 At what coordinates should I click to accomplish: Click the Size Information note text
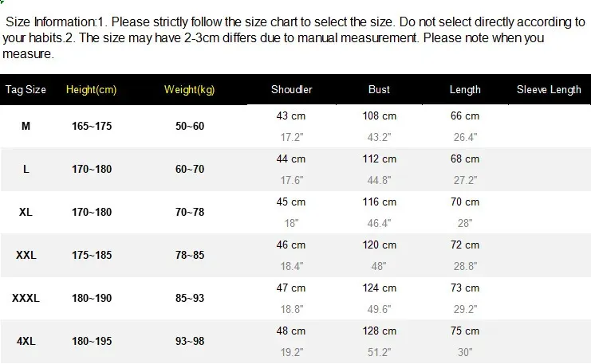tap(294, 37)
